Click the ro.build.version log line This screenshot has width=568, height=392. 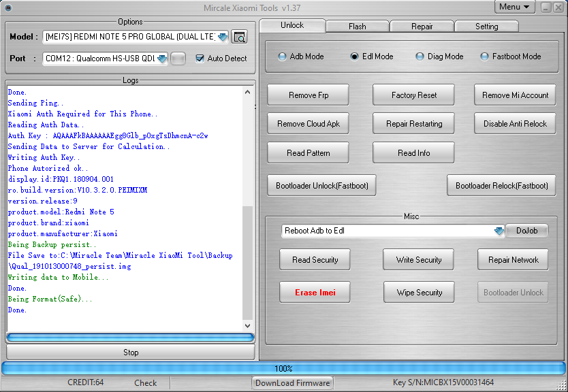(78, 190)
